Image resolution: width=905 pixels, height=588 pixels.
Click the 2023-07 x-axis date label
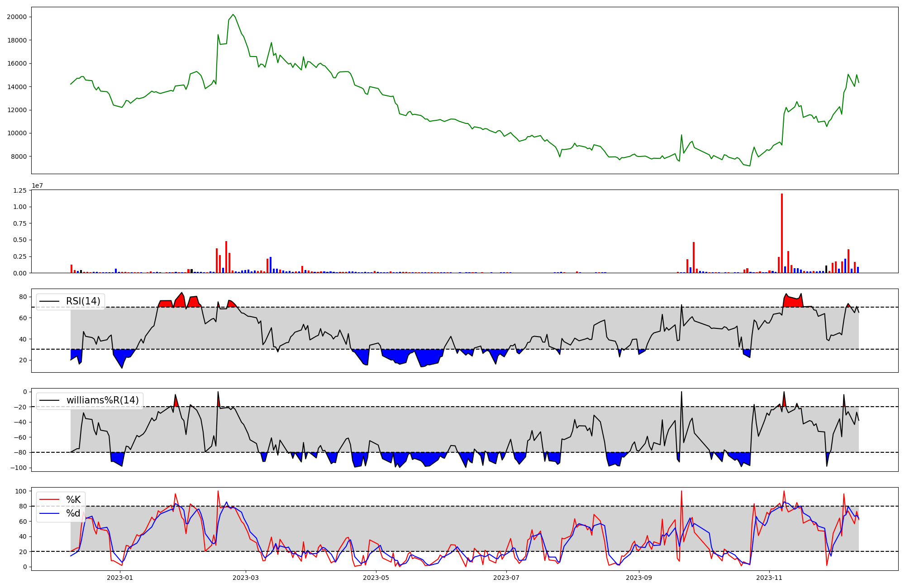point(506,578)
